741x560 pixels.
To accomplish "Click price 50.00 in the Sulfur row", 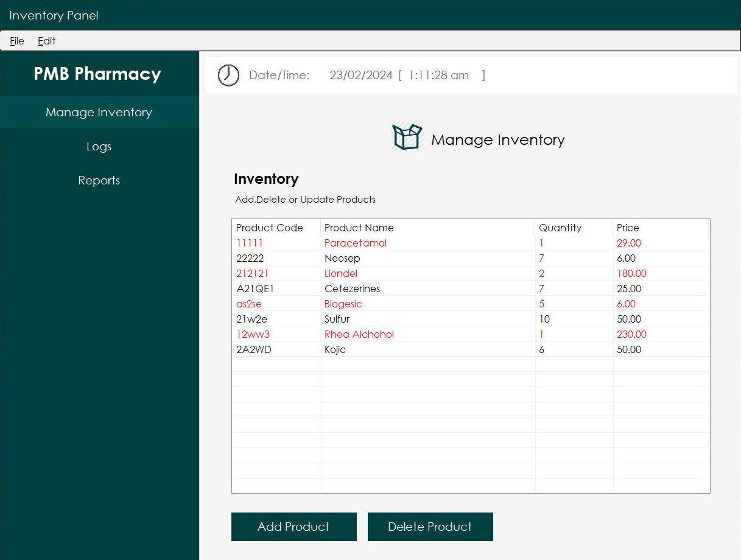I will click(629, 319).
